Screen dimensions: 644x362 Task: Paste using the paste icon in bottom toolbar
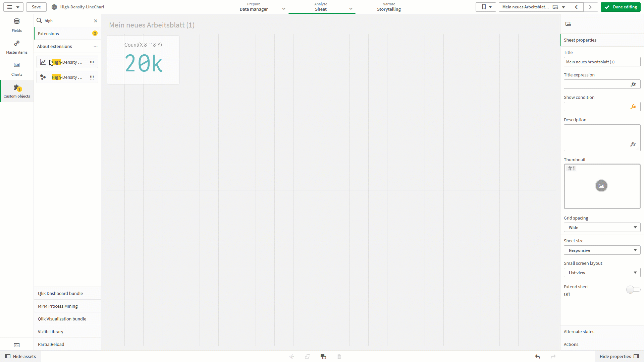click(x=323, y=357)
